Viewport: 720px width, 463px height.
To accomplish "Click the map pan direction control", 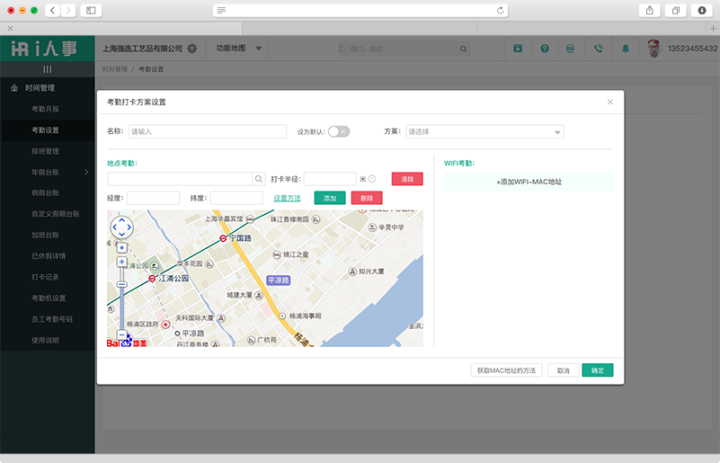I will [x=122, y=227].
